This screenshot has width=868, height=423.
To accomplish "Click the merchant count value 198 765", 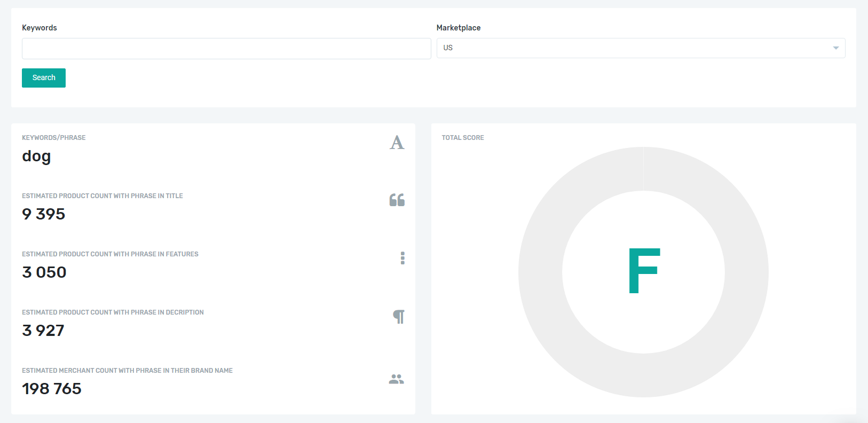I will [x=52, y=389].
